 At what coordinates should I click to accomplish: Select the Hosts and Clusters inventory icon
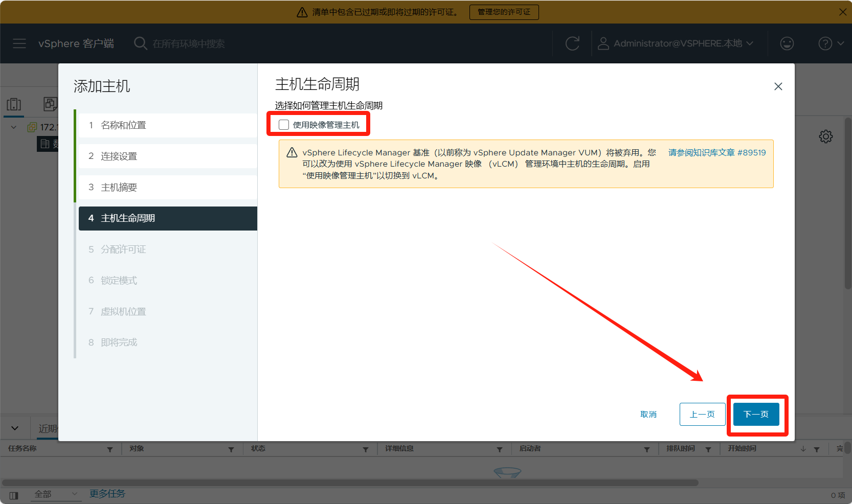[14, 104]
